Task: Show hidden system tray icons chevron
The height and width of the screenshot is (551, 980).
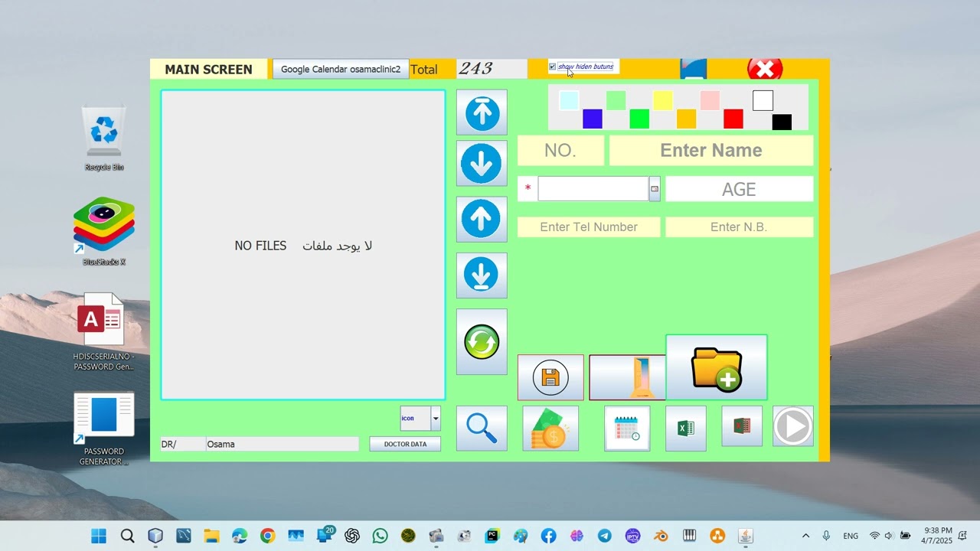Action: [x=805, y=536]
